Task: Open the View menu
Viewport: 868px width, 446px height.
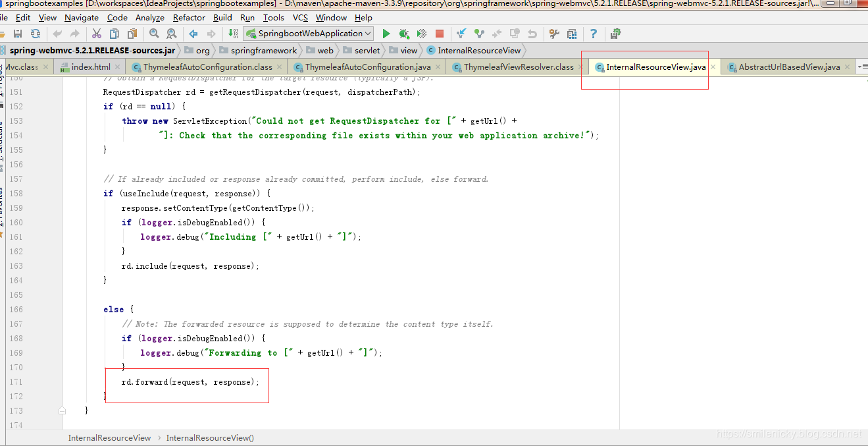Action: [x=48, y=18]
